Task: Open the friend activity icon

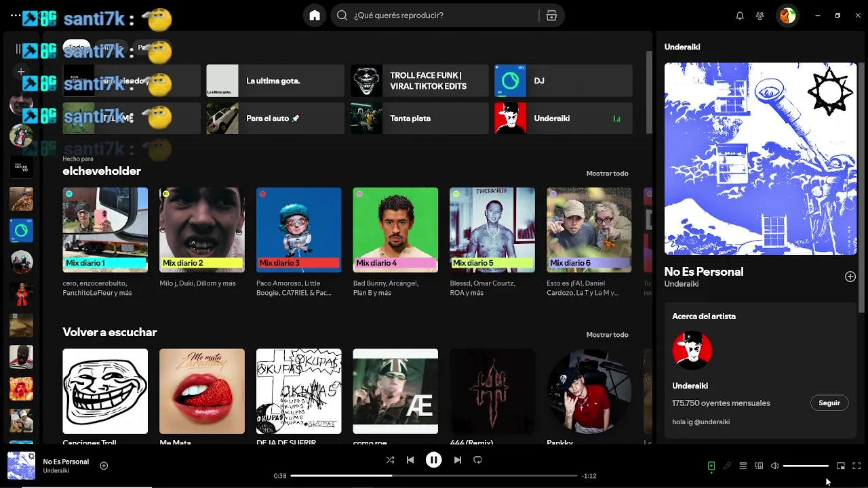Action: pyautogui.click(x=760, y=16)
